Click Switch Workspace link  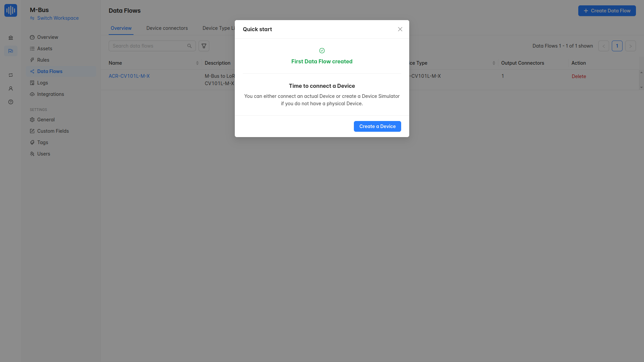[x=58, y=18]
